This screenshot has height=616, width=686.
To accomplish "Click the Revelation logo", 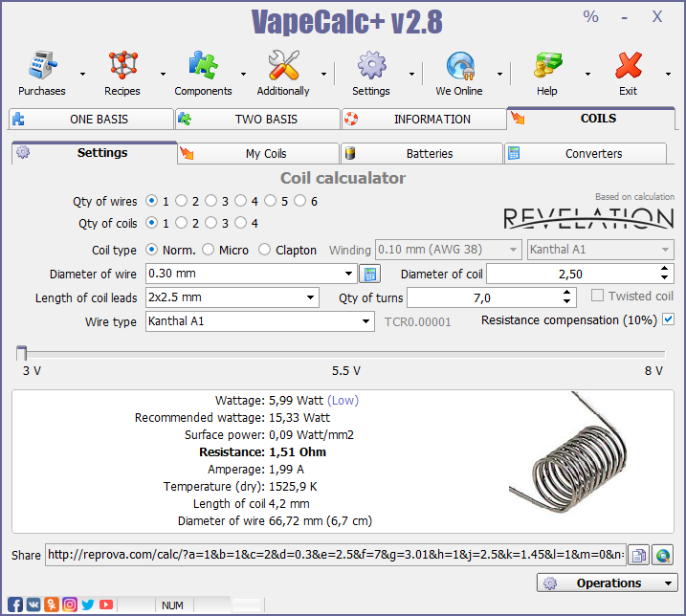I will pos(588,218).
